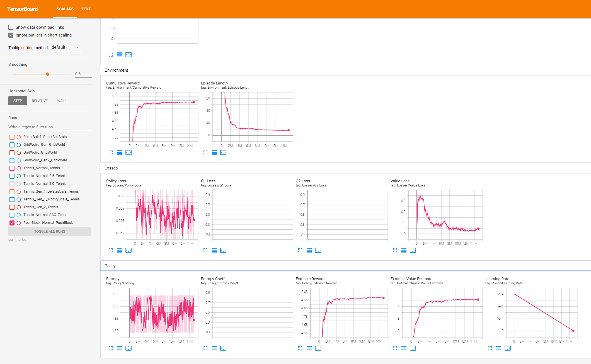The height and width of the screenshot is (364, 591).
Task: Expand Cumulative Reward chart to full size
Action: click(111, 152)
